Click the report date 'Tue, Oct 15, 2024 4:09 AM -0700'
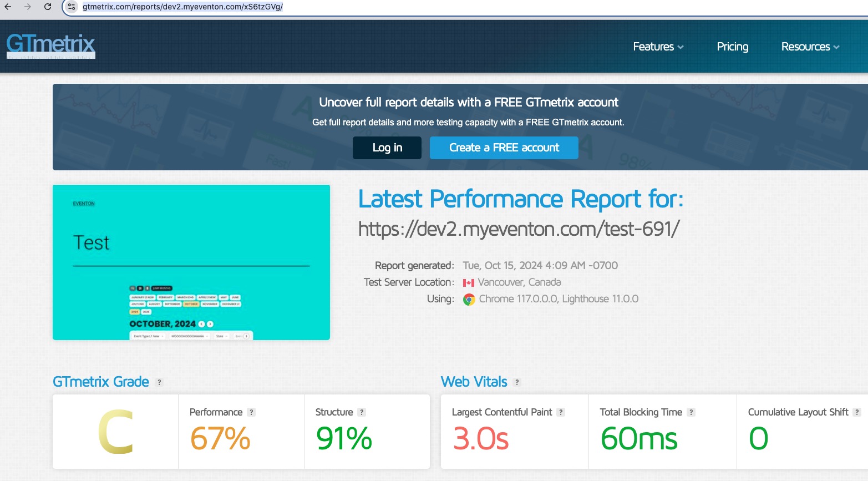Viewport: 868px width, 481px height. 540,265
